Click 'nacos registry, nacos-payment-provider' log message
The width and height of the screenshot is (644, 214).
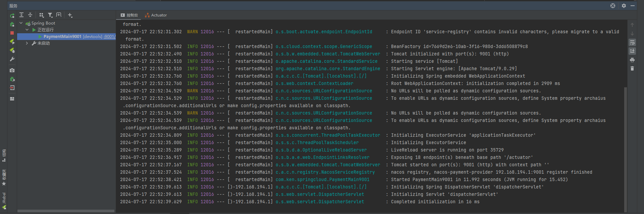(491, 172)
